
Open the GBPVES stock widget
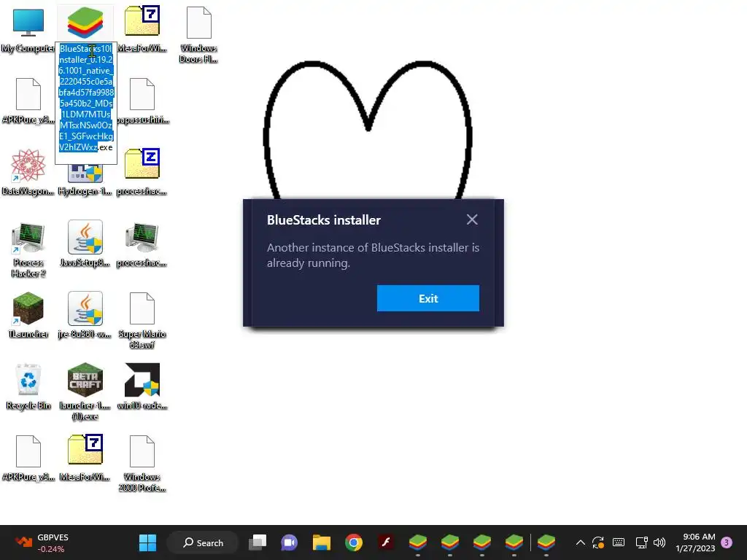coord(42,542)
